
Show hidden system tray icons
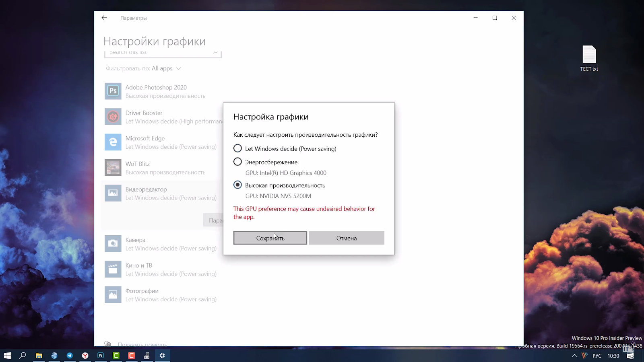pyautogui.click(x=574, y=356)
